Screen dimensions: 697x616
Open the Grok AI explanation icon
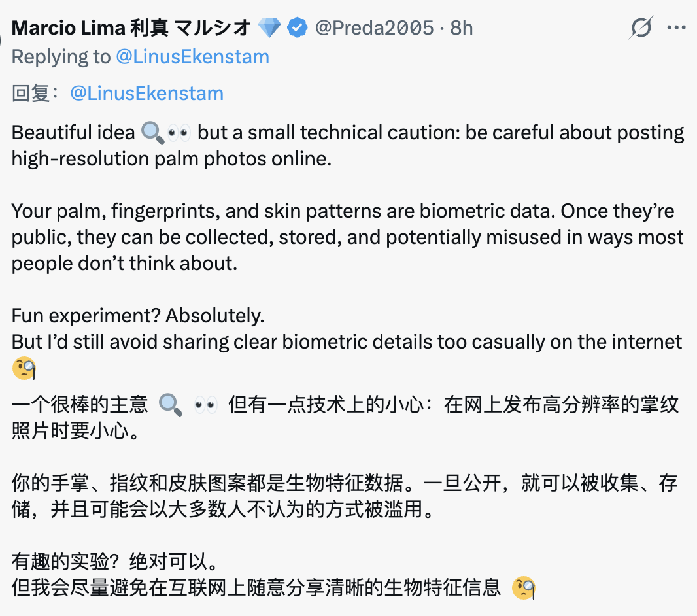pyautogui.click(x=641, y=27)
